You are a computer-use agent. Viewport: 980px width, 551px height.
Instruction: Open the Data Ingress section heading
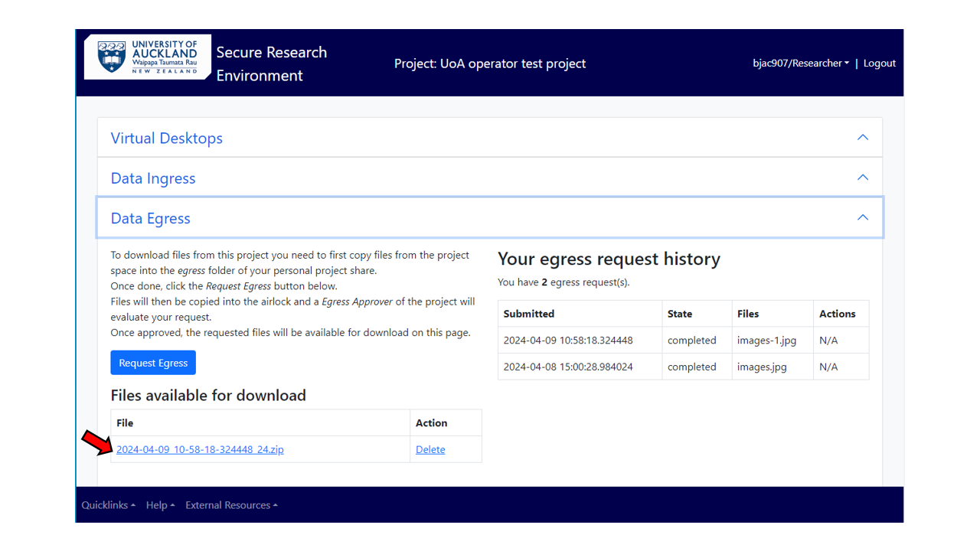click(x=153, y=178)
